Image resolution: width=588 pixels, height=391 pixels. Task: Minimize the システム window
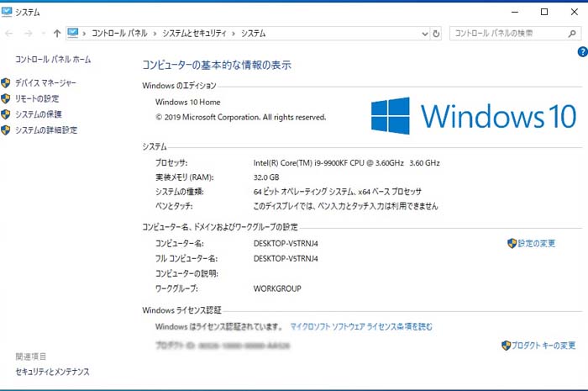point(515,12)
